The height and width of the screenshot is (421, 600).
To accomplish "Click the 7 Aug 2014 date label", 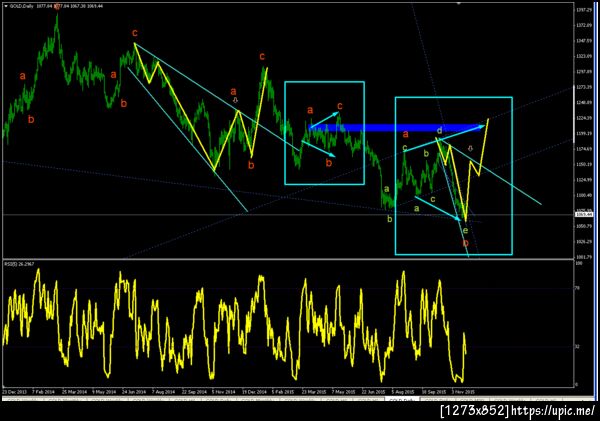I will (x=163, y=392).
